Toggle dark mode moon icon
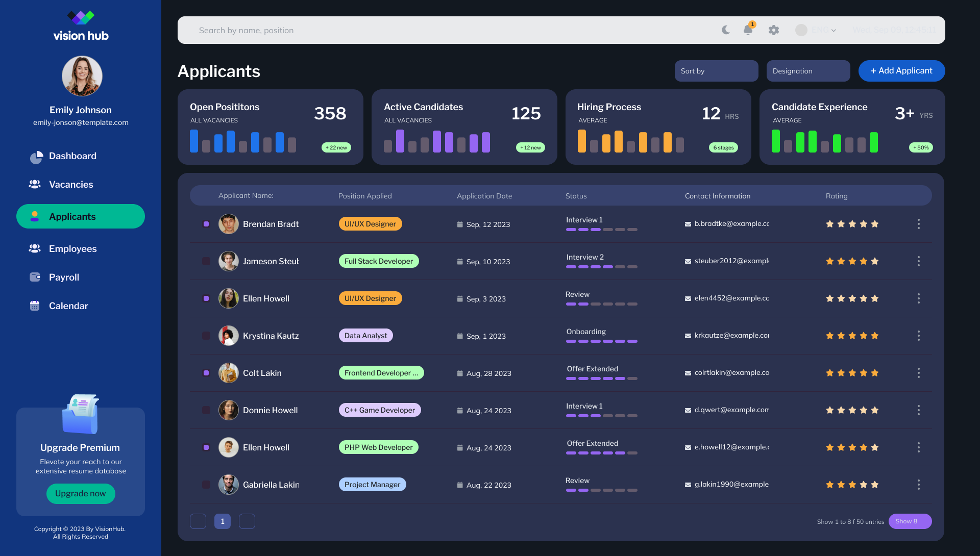Screen dimensions: 980x556 [x=726, y=30]
